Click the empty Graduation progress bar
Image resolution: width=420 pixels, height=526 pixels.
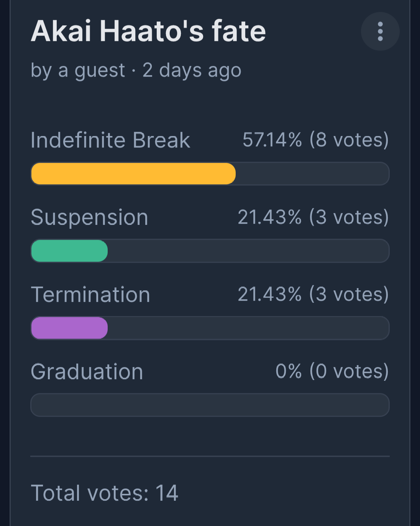tap(210, 405)
